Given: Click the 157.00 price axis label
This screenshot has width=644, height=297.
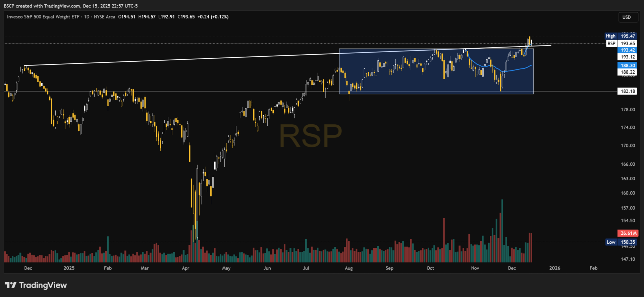Looking at the screenshot, I should click(628, 208).
